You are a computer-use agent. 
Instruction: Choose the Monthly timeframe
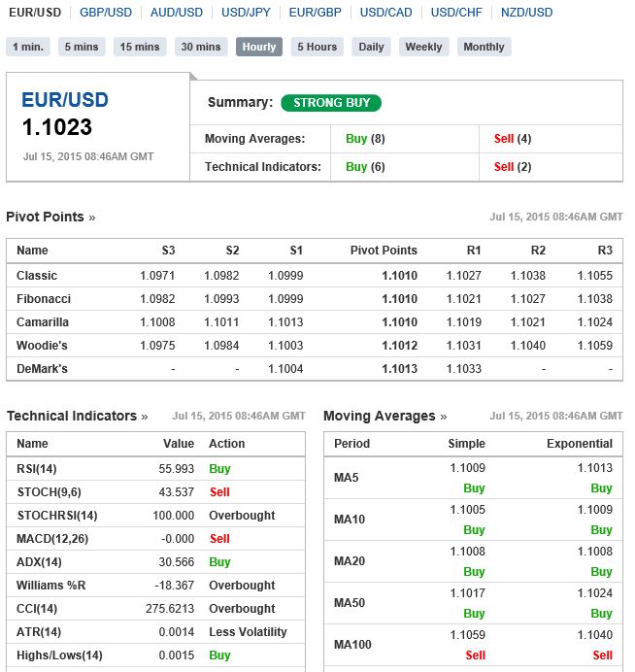(x=484, y=47)
